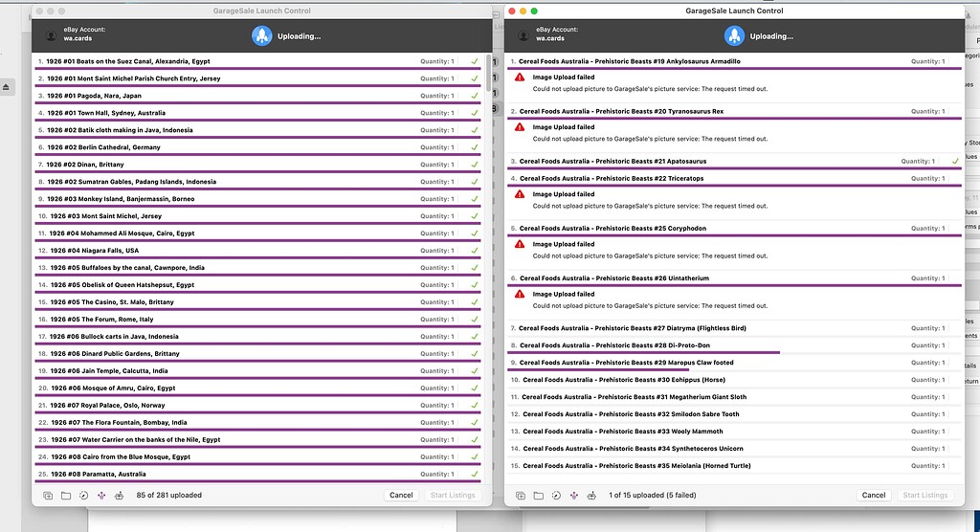
Task: Click the rocket icon in the left launch window
Action: coord(262,36)
